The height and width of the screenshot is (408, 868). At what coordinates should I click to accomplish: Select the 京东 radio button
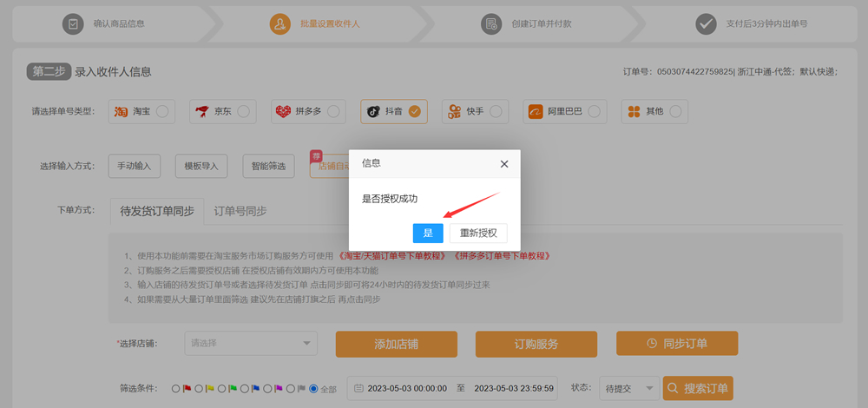(x=244, y=111)
